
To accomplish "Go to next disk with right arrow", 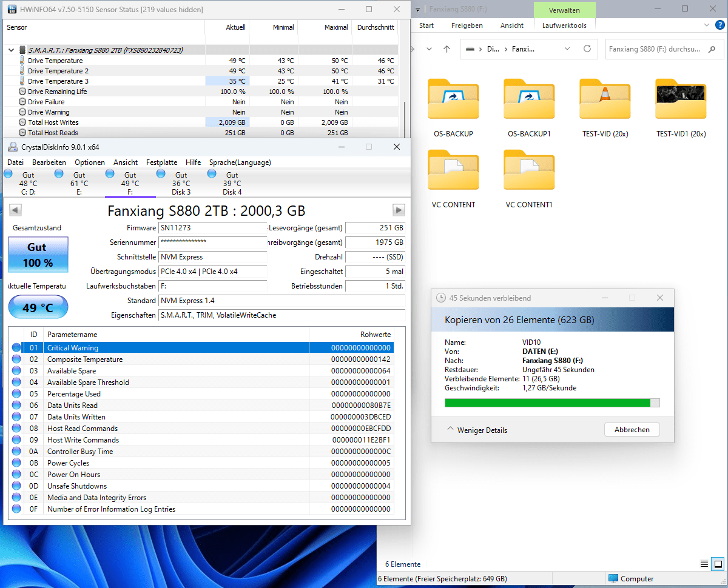I will pyautogui.click(x=399, y=210).
